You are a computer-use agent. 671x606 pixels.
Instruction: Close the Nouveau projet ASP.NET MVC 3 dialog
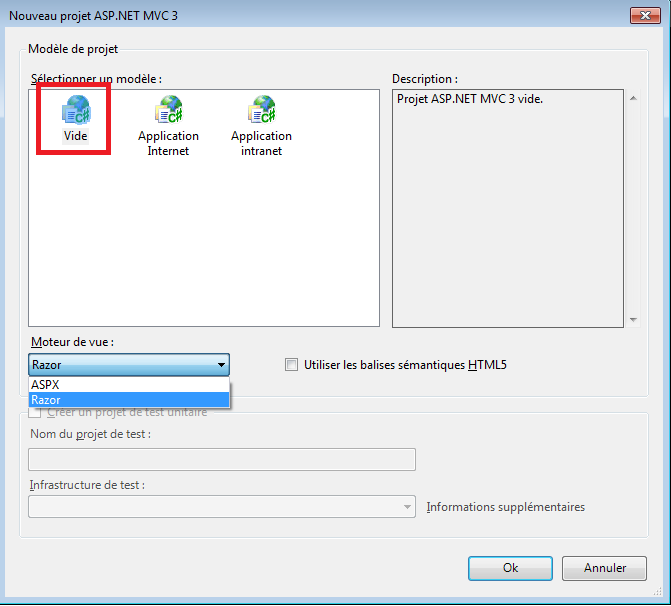(x=645, y=16)
